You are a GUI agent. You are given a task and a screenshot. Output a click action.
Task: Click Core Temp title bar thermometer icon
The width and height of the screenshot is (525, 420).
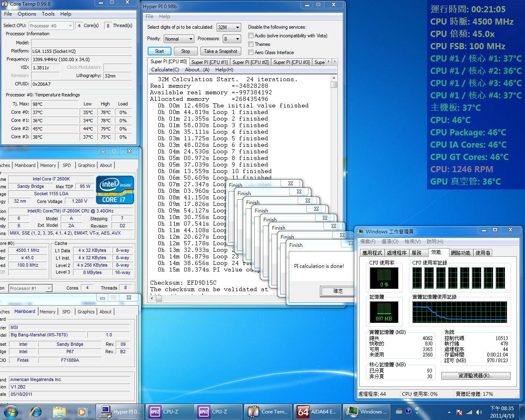click(5, 4)
